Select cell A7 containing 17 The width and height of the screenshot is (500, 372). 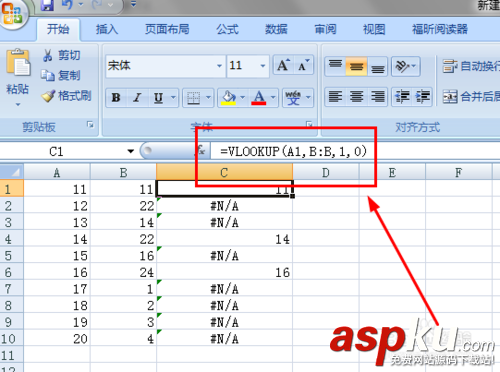coord(57,289)
